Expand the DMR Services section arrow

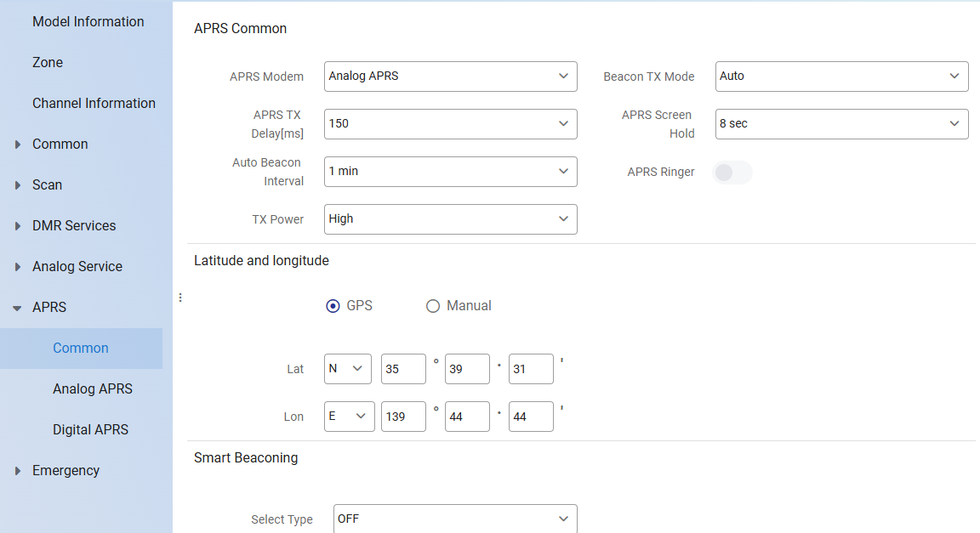[x=18, y=226]
